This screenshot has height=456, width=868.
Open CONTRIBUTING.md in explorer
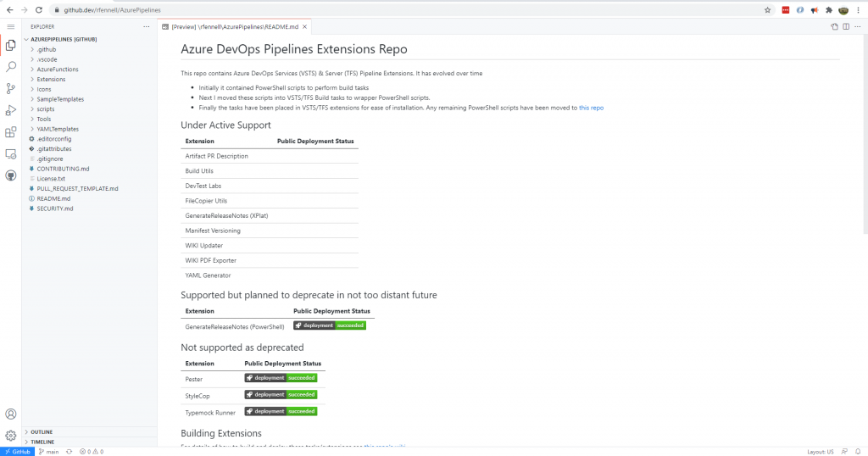tap(89, 169)
